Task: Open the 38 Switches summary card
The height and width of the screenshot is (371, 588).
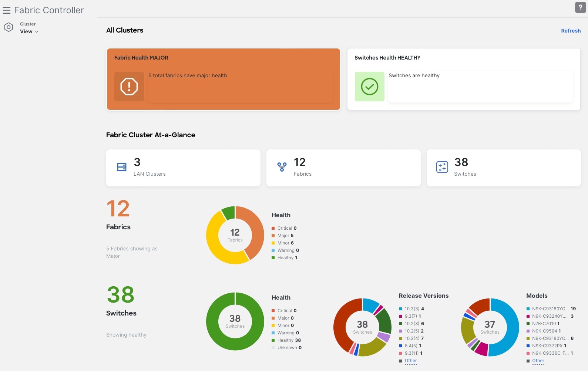Action: pyautogui.click(x=504, y=168)
